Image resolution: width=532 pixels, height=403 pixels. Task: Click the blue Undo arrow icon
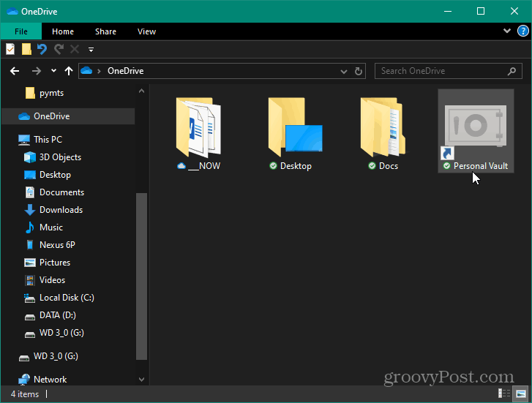42,50
